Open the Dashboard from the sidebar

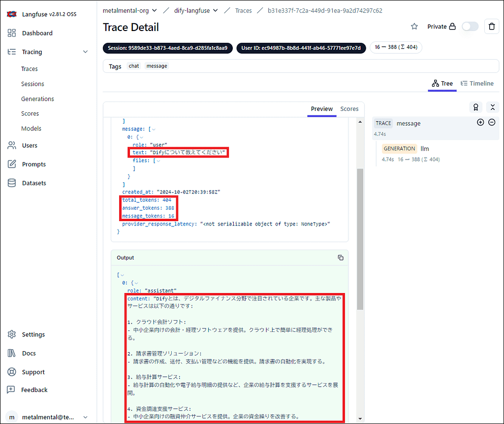pos(37,33)
